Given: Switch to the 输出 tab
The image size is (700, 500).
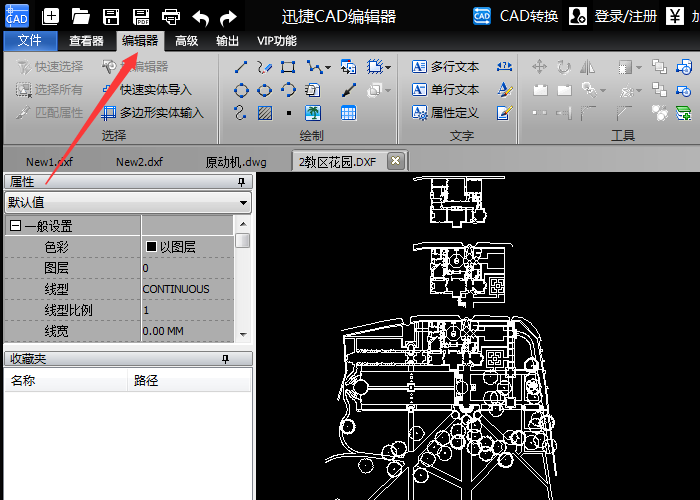Looking at the screenshot, I should pos(227,41).
